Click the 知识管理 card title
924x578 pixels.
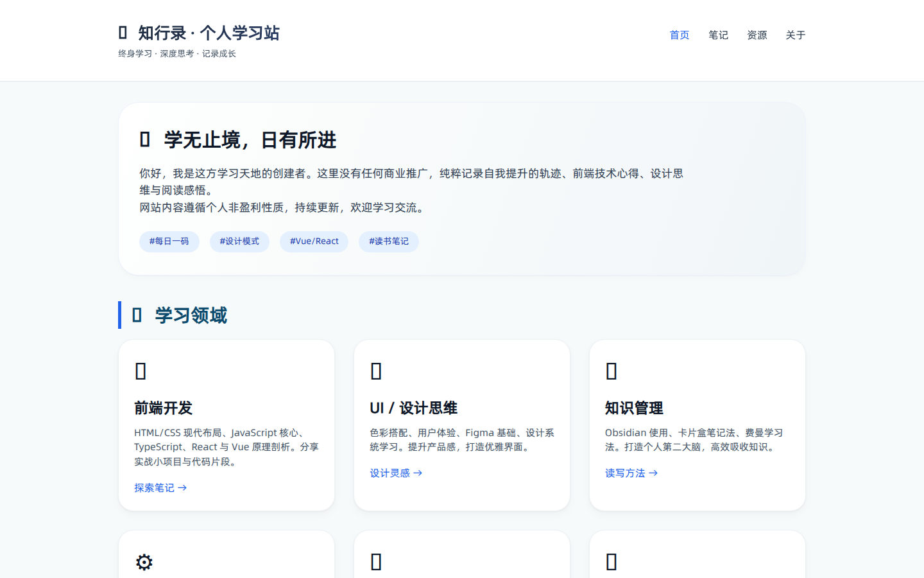pos(634,408)
